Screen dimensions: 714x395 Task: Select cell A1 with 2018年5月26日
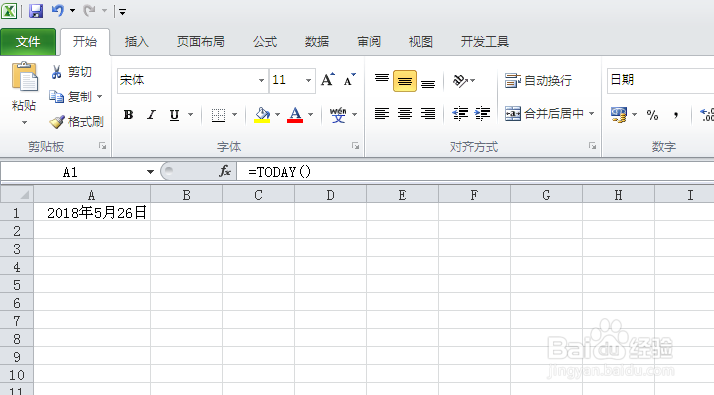(92, 212)
